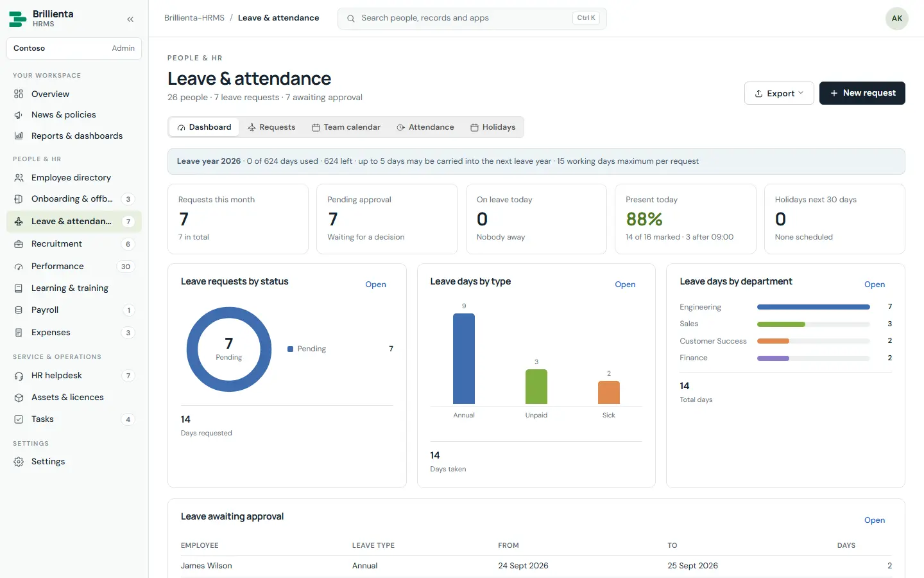Click the Performance gauge icon
The height and width of the screenshot is (578, 924).
point(19,267)
